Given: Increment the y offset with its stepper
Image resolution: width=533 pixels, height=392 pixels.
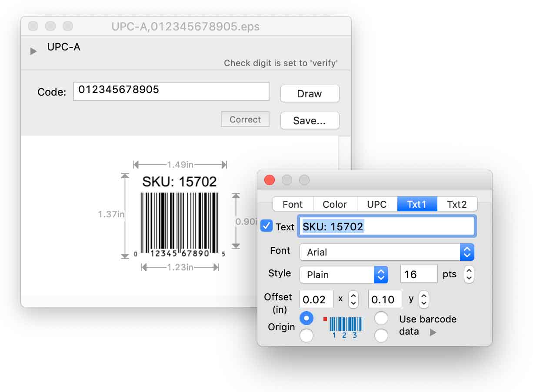Looking at the screenshot, I should [x=423, y=296].
